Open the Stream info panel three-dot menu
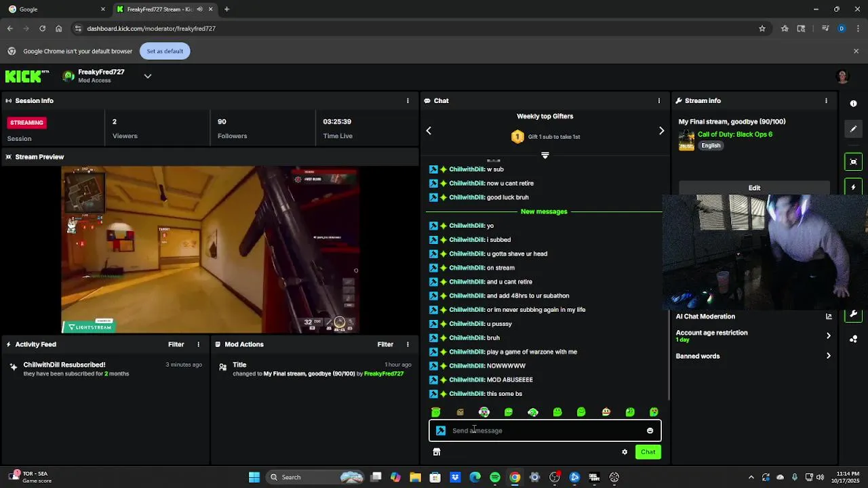 (x=826, y=100)
